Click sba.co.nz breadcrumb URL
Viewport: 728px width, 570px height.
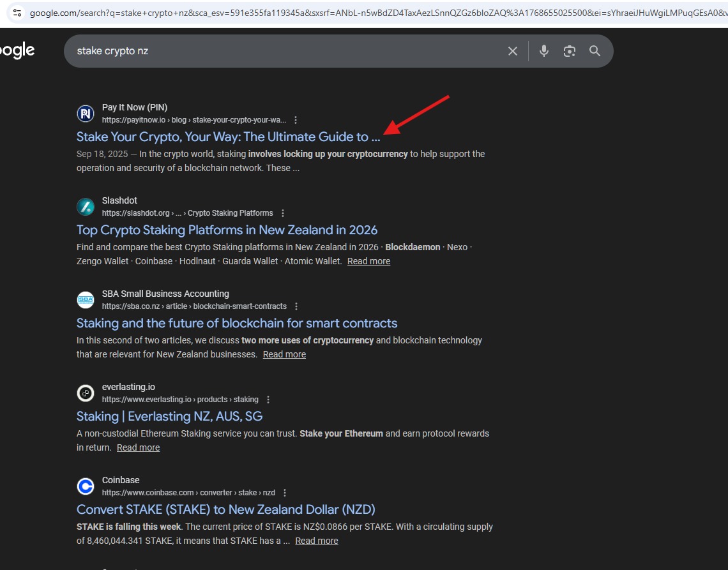click(x=194, y=307)
